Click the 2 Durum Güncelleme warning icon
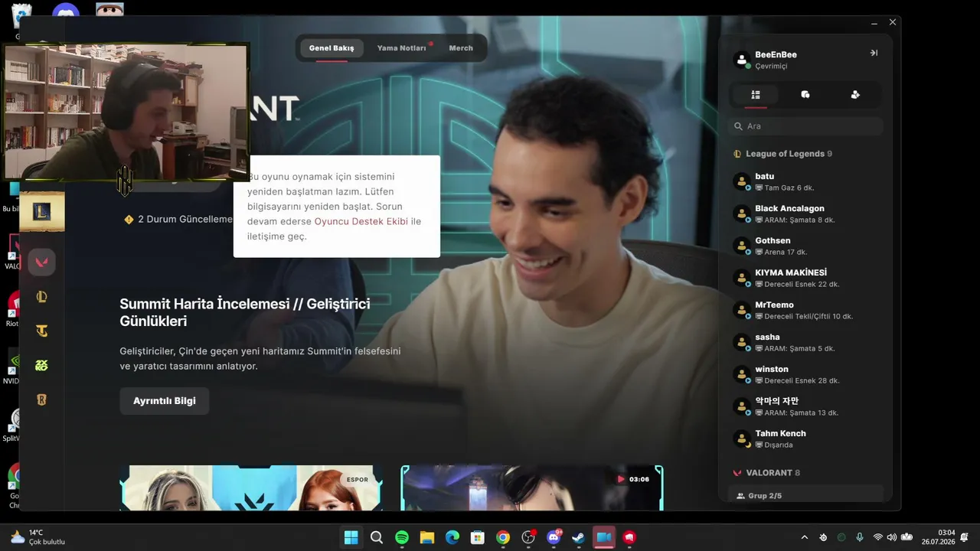The height and width of the screenshot is (551, 980). click(129, 220)
